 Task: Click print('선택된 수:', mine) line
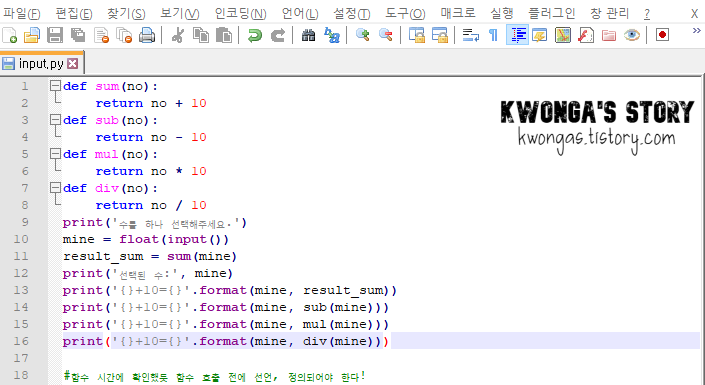[x=148, y=273]
